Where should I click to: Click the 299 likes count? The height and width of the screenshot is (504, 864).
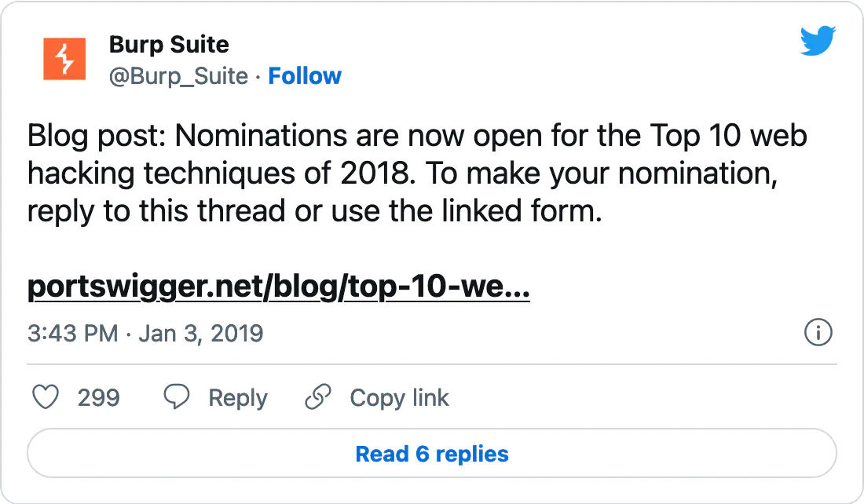[99, 398]
